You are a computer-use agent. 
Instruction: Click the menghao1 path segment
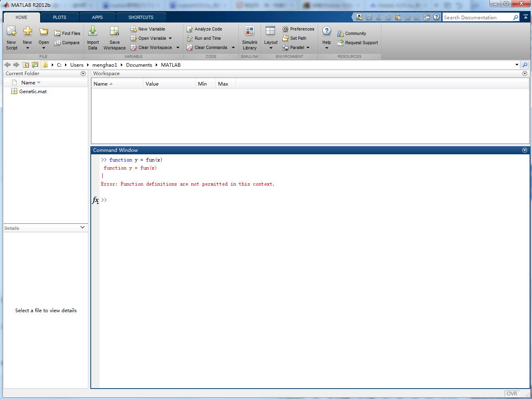click(105, 65)
